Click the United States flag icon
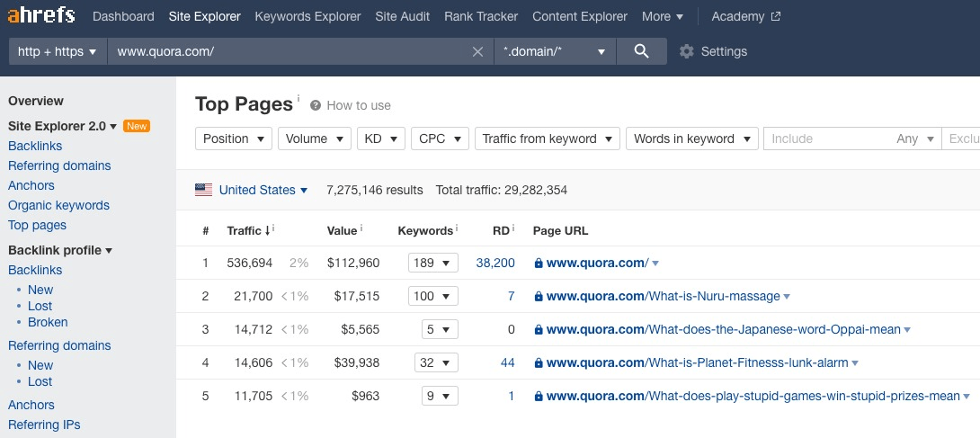This screenshot has height=438, width=980. click(204, 190)
